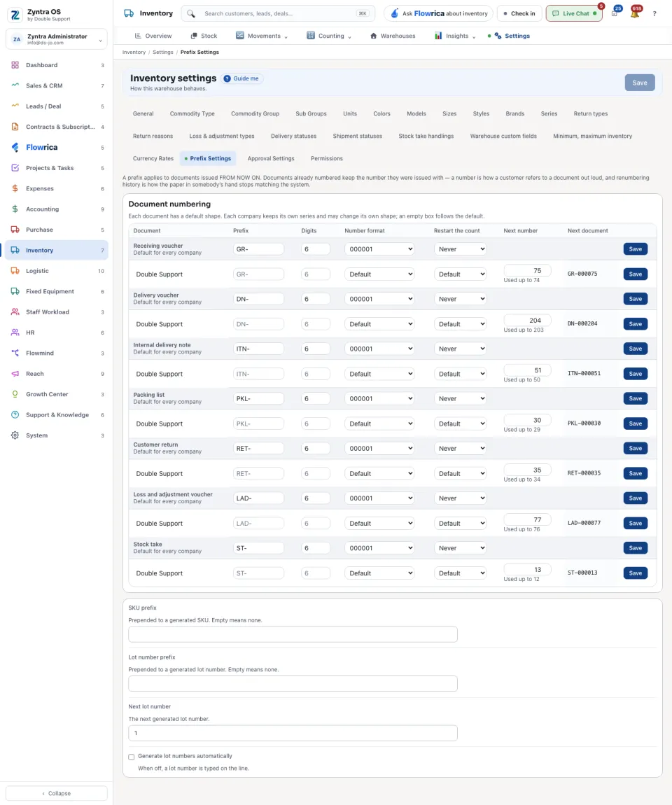
Task: Open the HR people icon
Action: [15, 332]
